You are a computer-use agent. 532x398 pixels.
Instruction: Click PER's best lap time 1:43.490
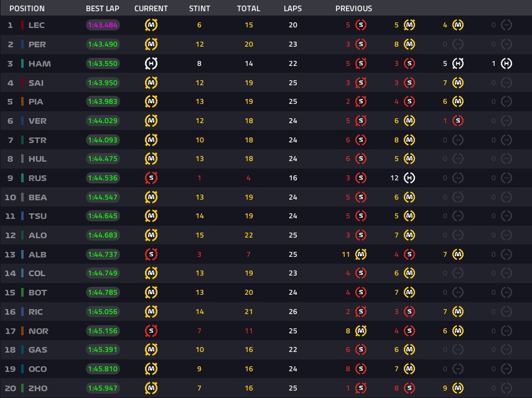coord(103,44)
